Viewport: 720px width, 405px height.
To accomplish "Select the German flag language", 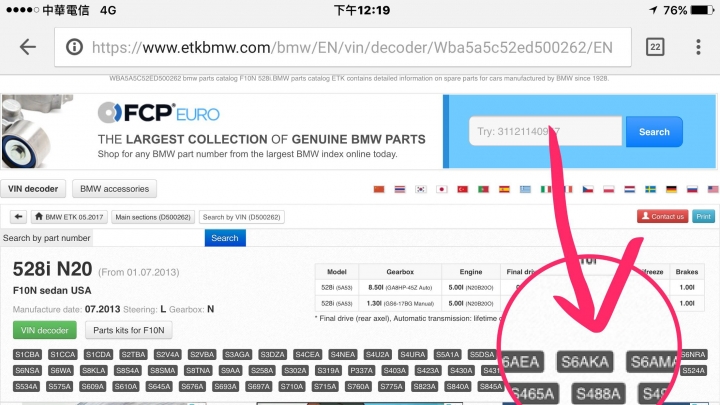I will click(671, 189).
